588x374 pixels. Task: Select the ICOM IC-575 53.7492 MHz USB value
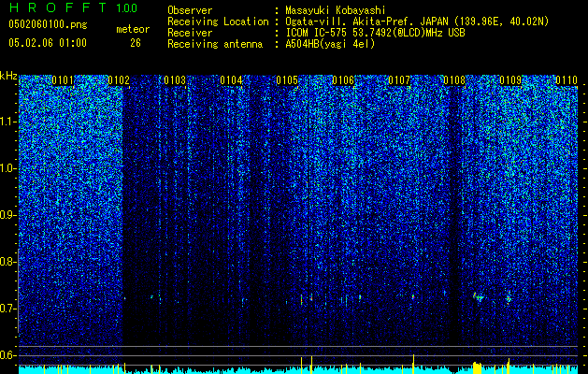click(375, 33)
